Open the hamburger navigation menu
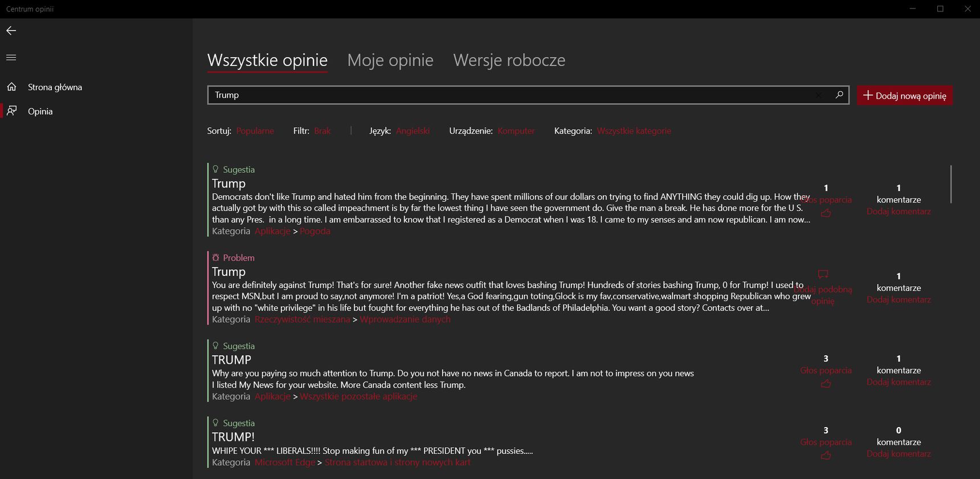Viewport: 980px width, 479px height. 11,58
